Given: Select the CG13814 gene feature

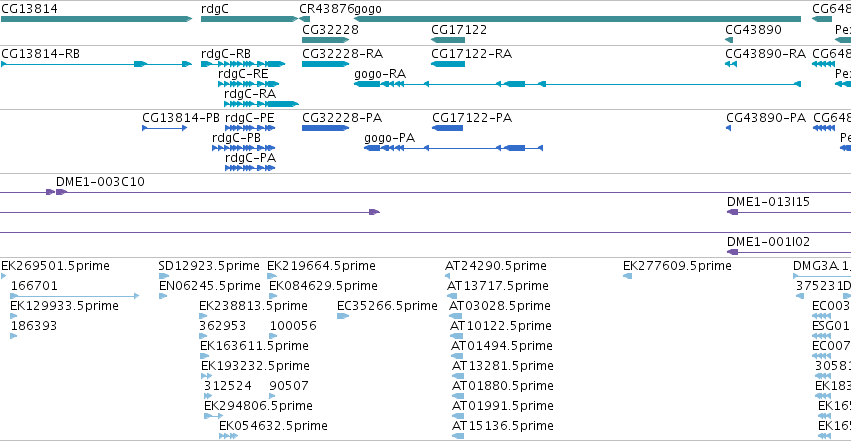Looking at the screenshot, I should point(96,19).
